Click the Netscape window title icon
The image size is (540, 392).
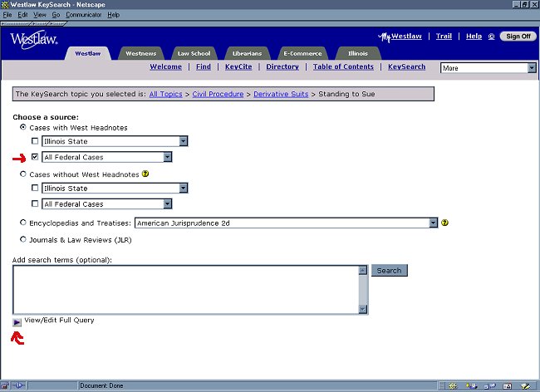tap(4, 4)
